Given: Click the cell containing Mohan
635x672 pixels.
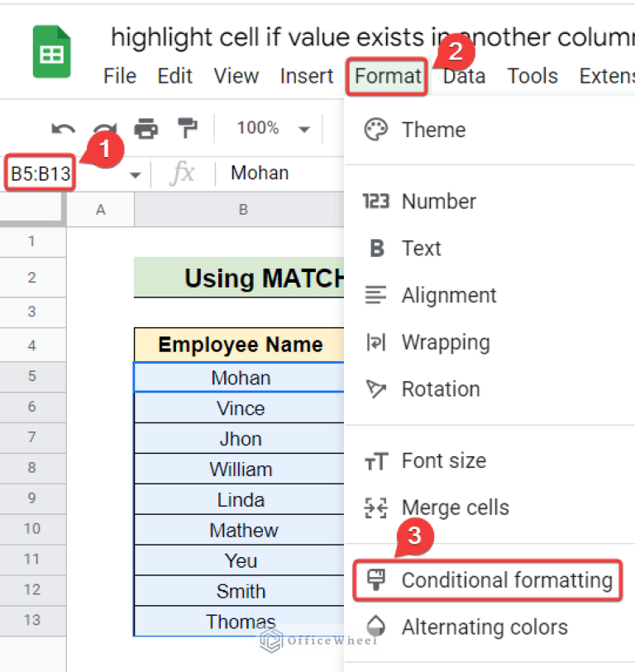Looking at the screenshot, I should pyautogui.click(x=240, y=377).
